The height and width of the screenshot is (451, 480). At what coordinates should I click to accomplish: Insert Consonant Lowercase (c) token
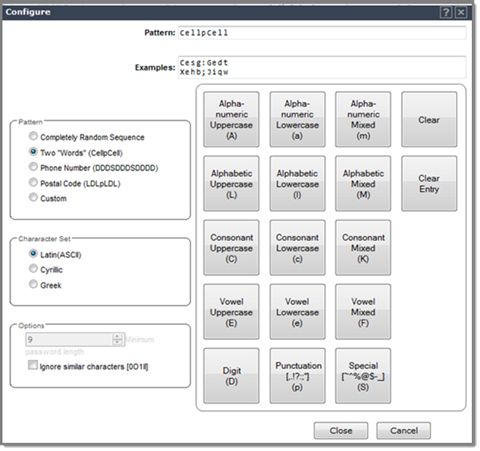(297, 248)
